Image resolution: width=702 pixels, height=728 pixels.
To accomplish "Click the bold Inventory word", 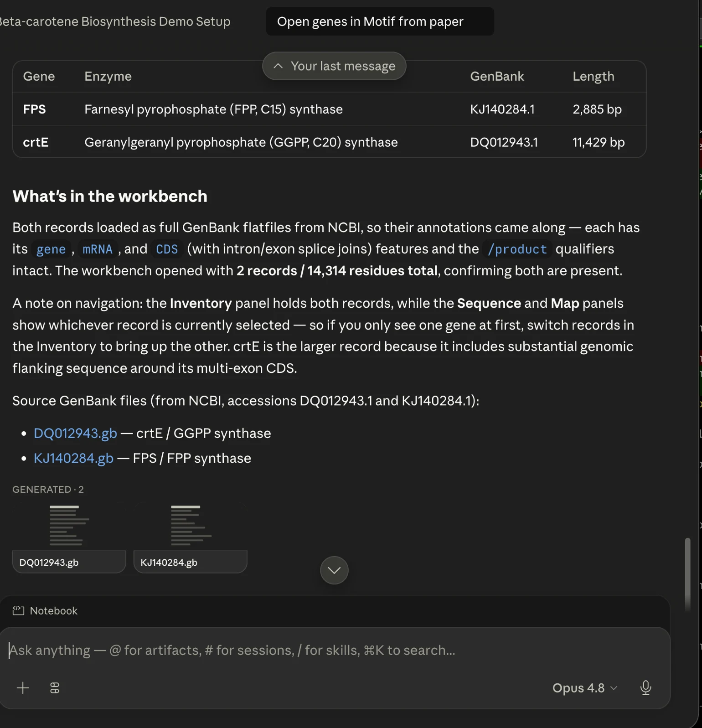I will pyautogui.click(x=201, y=303).
